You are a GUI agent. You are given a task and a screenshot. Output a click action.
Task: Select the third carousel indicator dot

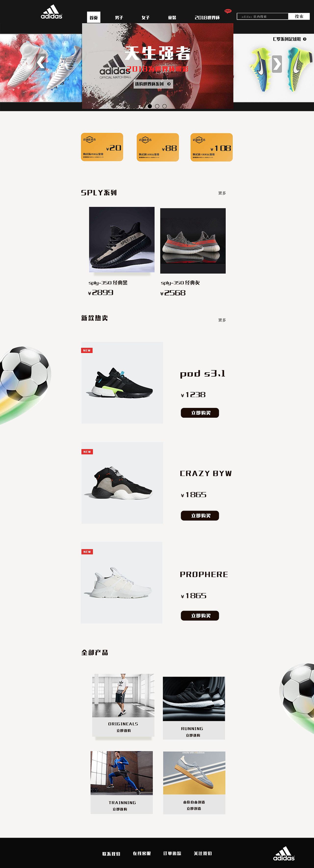coord(165,106)
